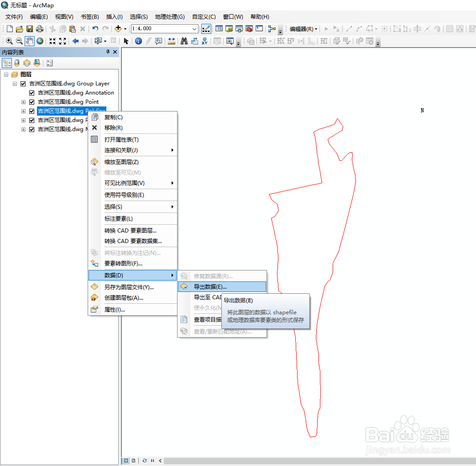
Task: Click the Select Features tool
Action: [x=98, y=41]
